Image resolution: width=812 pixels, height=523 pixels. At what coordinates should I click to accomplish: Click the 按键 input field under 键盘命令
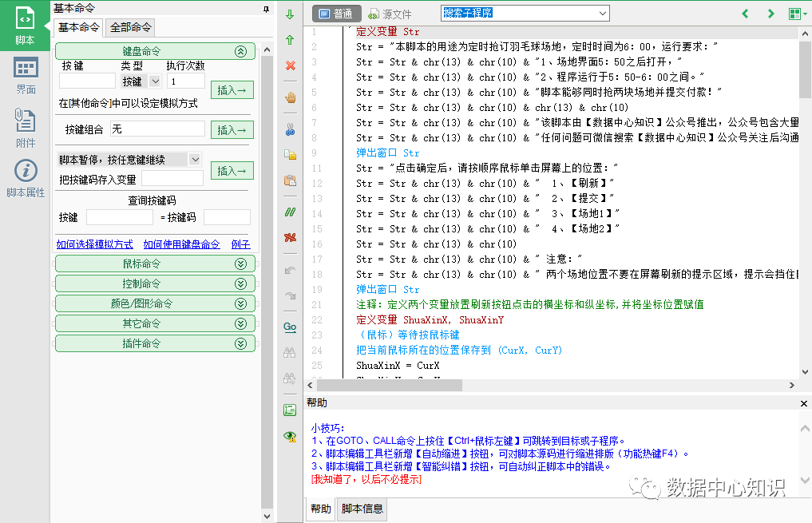(x=88, y=81)
